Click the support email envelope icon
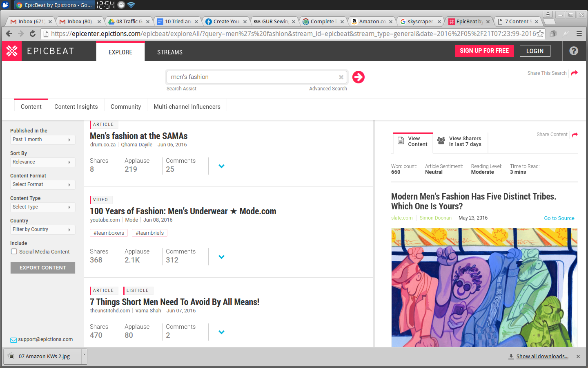 click(13, 340)
